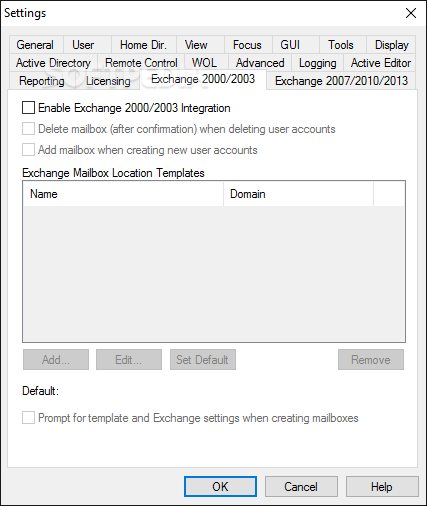427x506 pixels.
Task: Switch to Exchange 2007/2010/2013 tab
Action: (x=341, y=81)
